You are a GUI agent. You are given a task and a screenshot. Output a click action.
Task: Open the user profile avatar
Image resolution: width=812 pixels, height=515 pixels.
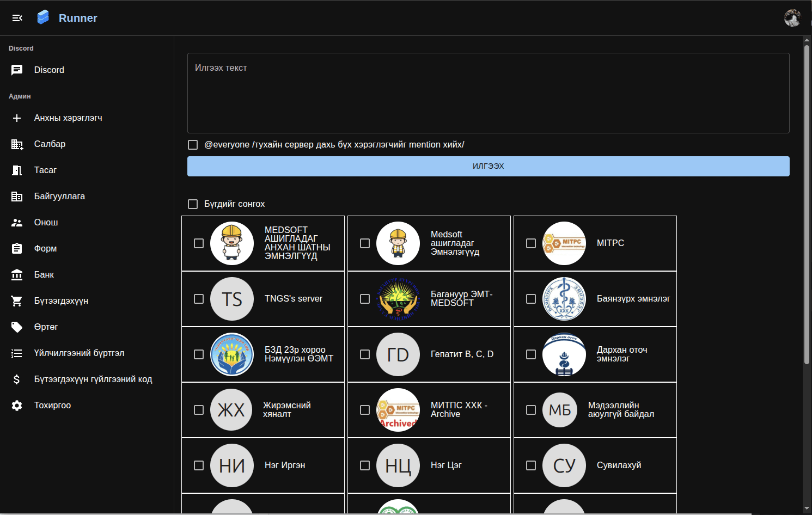coord(792,18)
